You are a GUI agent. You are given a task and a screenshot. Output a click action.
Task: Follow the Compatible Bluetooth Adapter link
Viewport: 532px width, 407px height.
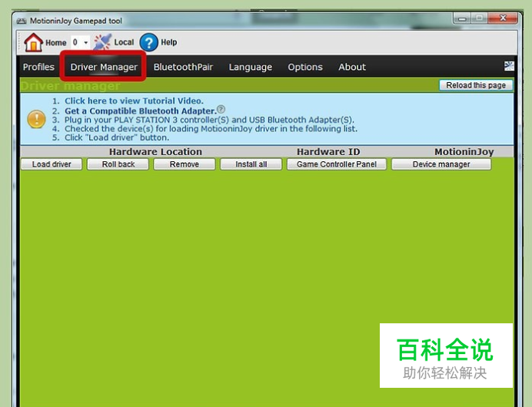[x=141, y=111]
